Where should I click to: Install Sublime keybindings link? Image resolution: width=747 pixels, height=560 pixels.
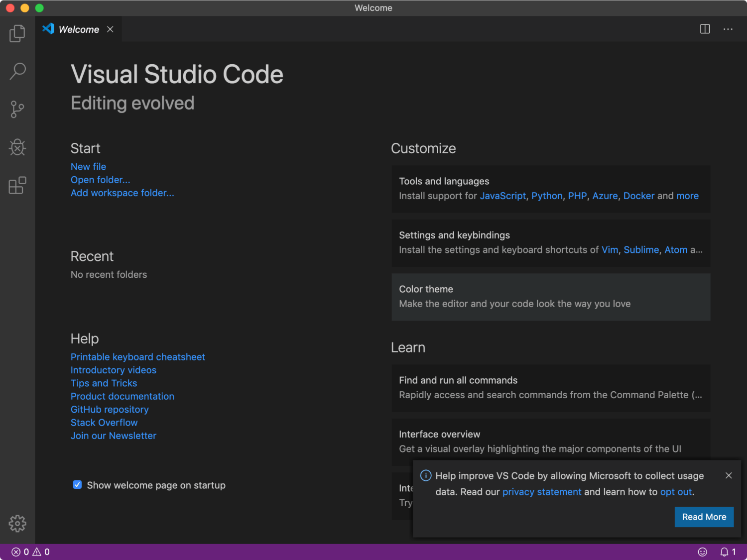coord(641,249)
